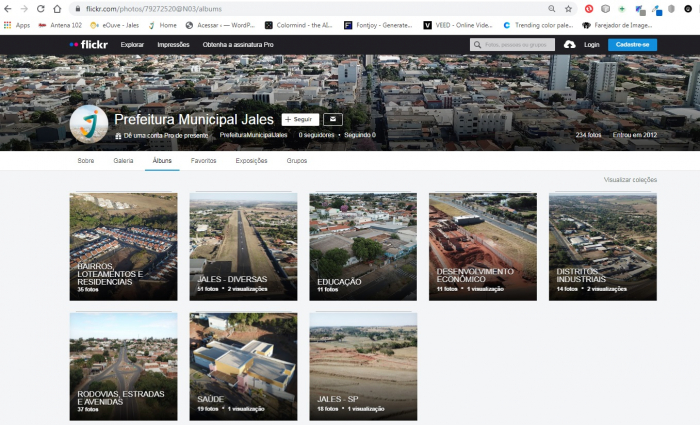Click the Login link

pyautogui.click(x=592, y=45)
